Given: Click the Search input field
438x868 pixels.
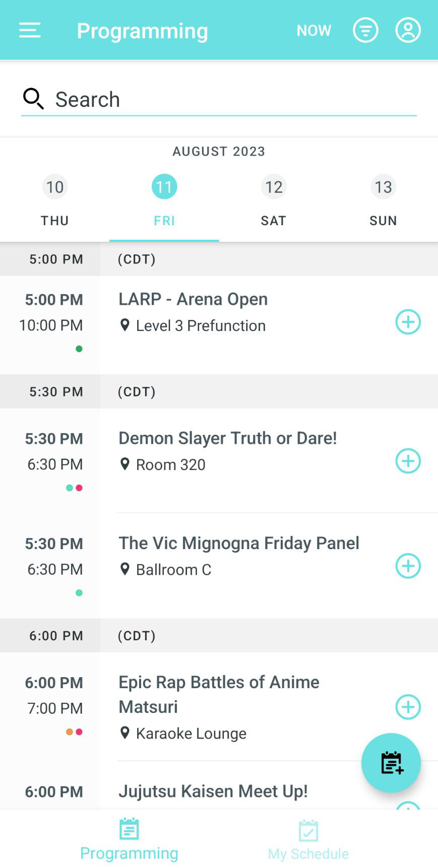Looking at the screenshot, I should pyautogui.click(x=219, y=100).
